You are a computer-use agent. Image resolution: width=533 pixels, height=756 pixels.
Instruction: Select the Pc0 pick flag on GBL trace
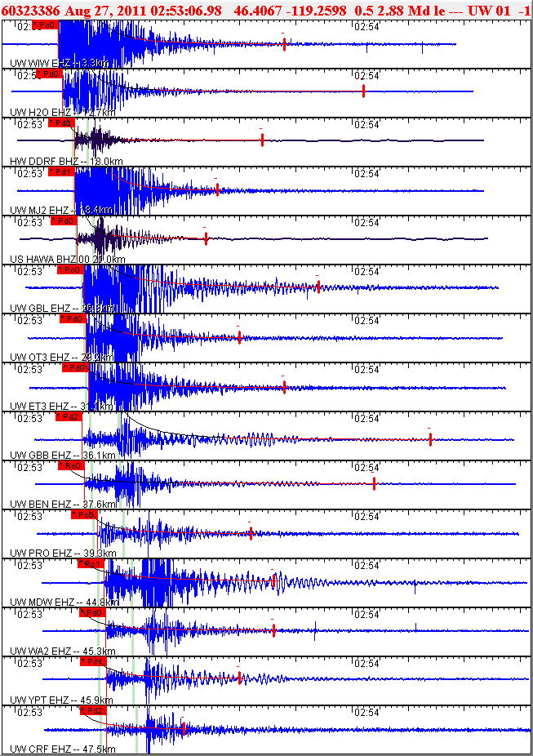click(x=70, y=269)
